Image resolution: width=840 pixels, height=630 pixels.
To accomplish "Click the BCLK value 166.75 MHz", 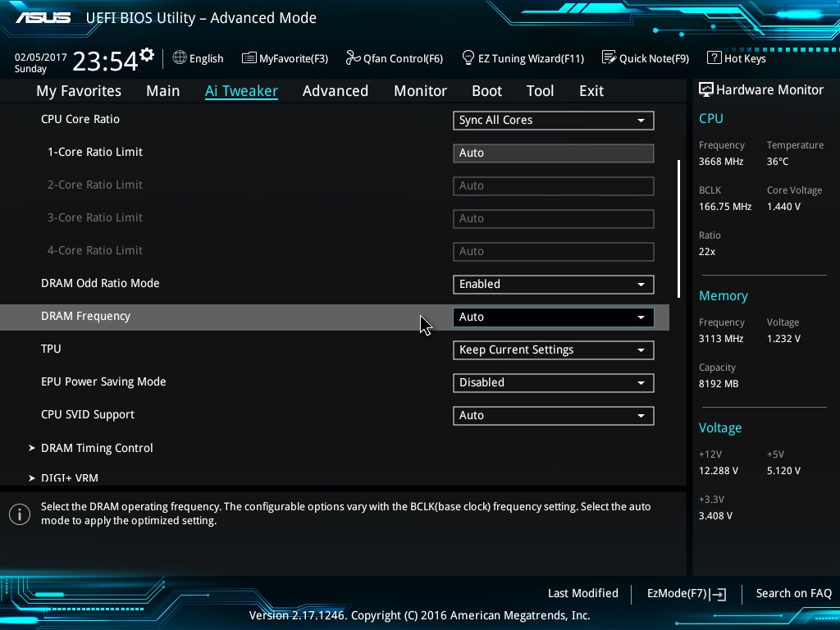I will [x=725, y=206].
